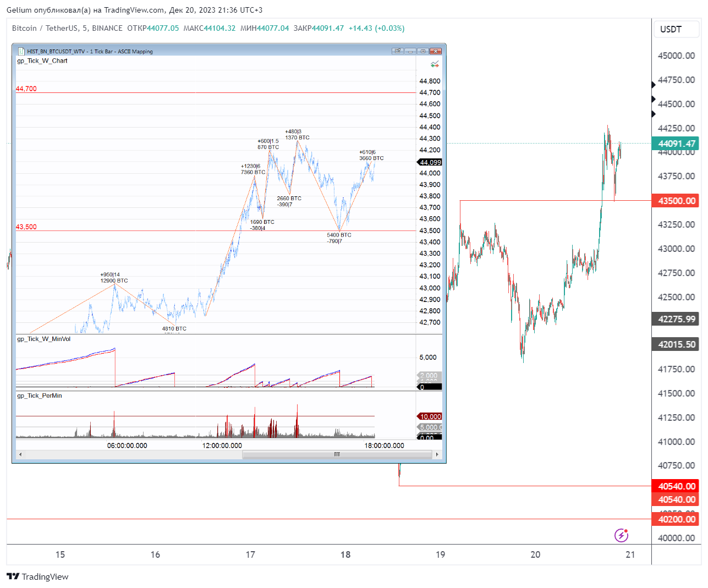708x588 pixels.
Task: Click the pin/edit button in window title bar
Action: (x=398, y=51)
